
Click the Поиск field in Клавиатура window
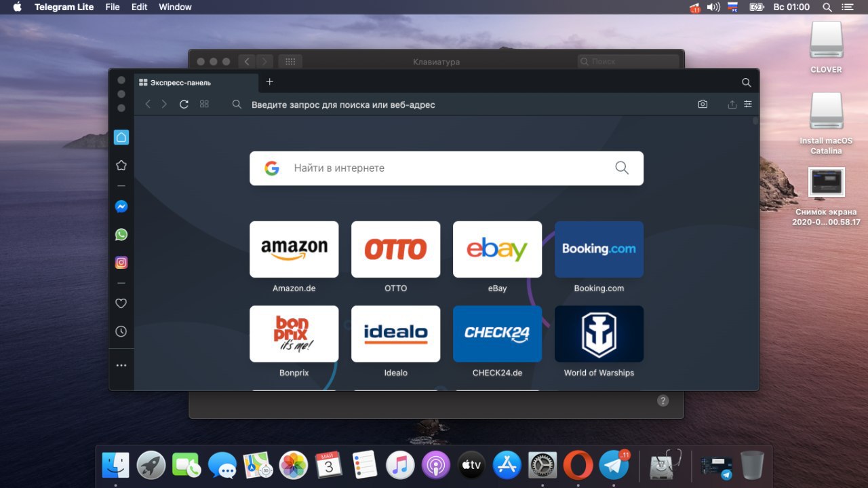628,61
